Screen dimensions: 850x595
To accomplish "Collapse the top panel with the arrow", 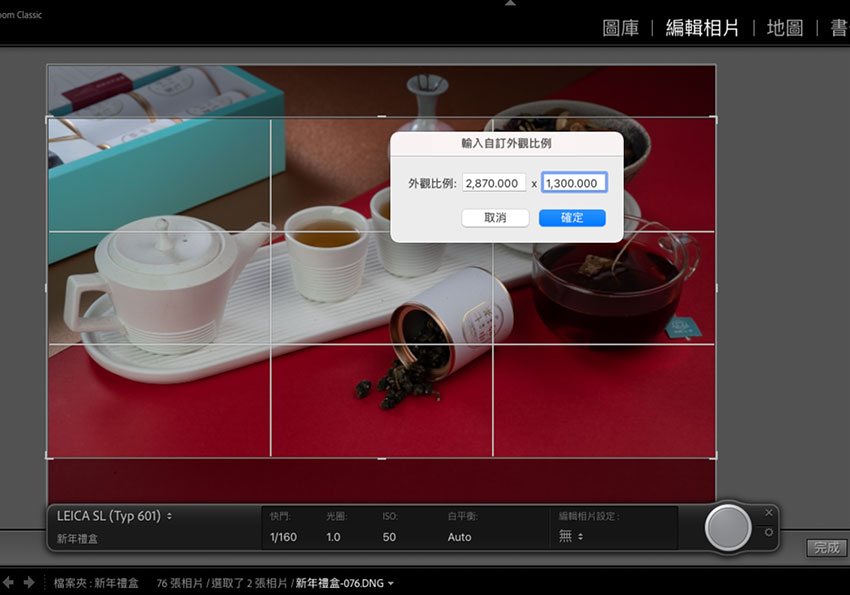I will tap(510, 4).
